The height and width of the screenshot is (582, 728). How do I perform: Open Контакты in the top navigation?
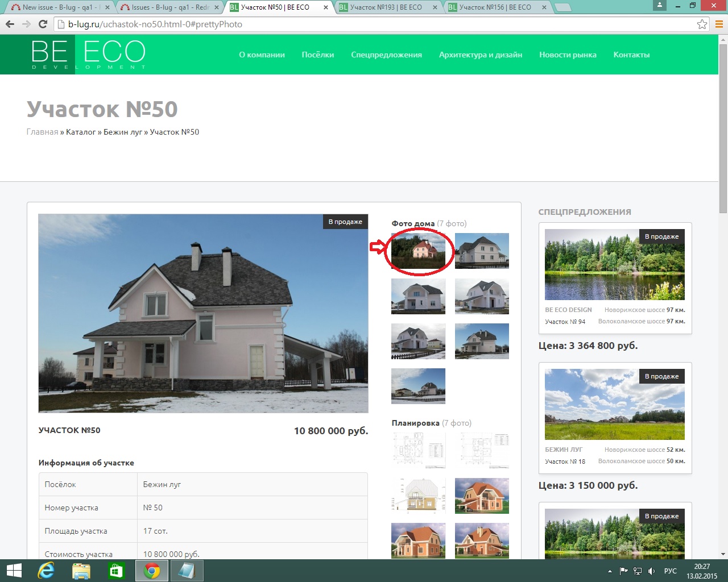coord(631,55)
